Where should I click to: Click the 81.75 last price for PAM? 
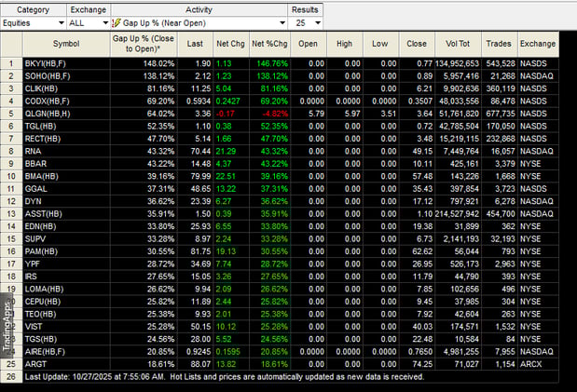click(200, 251)
